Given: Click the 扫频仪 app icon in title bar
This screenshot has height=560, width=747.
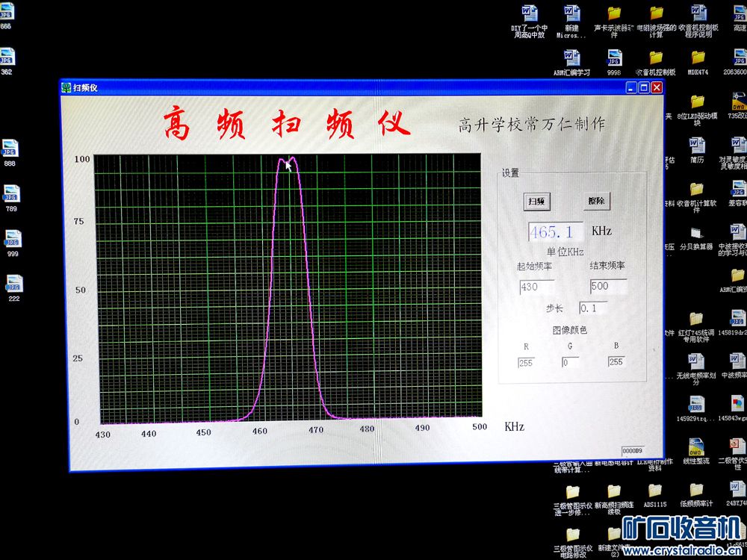Looking at the screenshot, I should 66,88.
